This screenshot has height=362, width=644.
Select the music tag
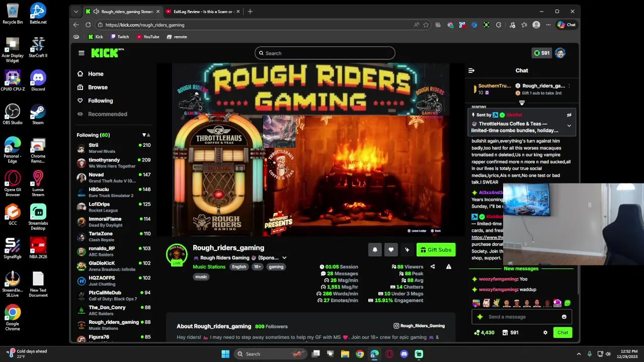click(201, 277)
